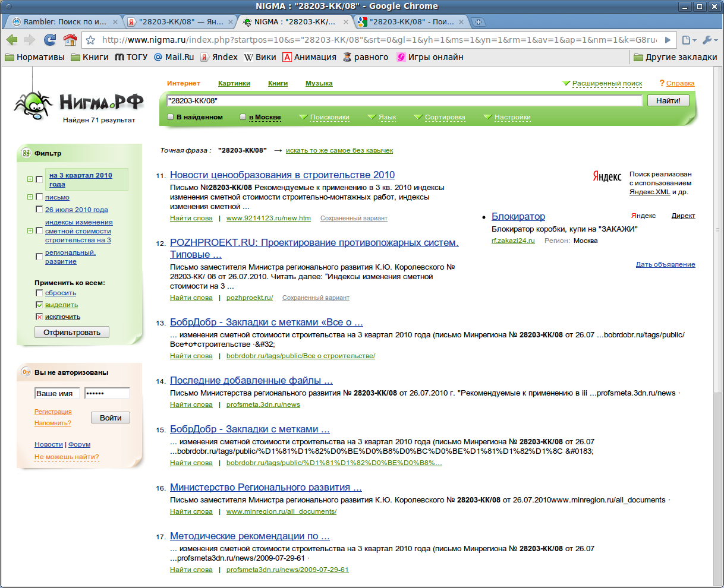Click the Отфильтровать button
The width and height of the screenshot is (724, 588).
pos(72,333)
